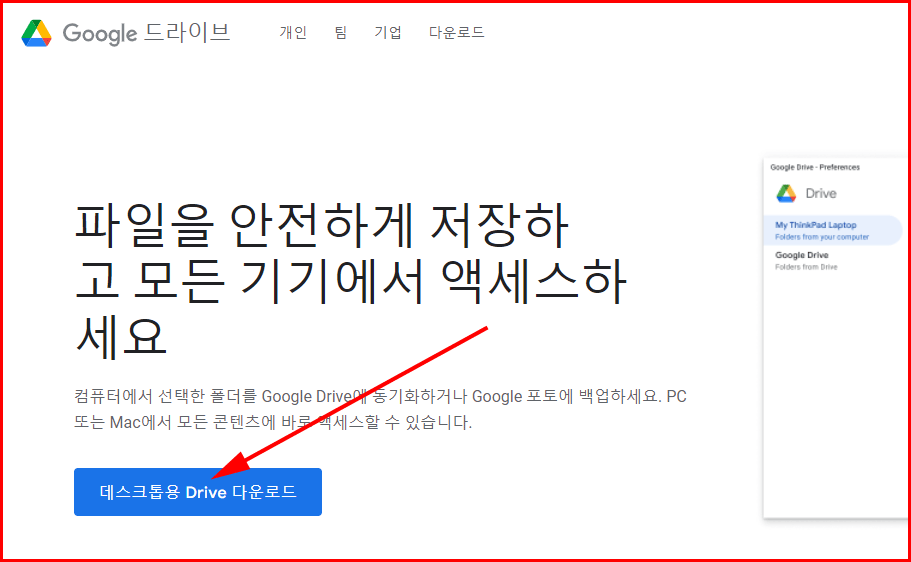The width and height of the screenshot is (911, 562).
Task: Click the Drive label beside preferences logo
Action: pyautogui.click(x=820, y=194)
